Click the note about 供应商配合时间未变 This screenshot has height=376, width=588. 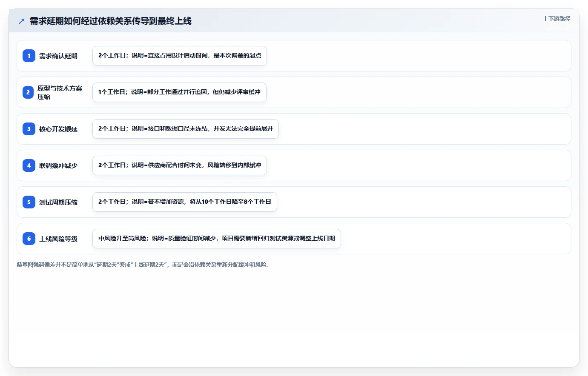(x=180, y=165)
